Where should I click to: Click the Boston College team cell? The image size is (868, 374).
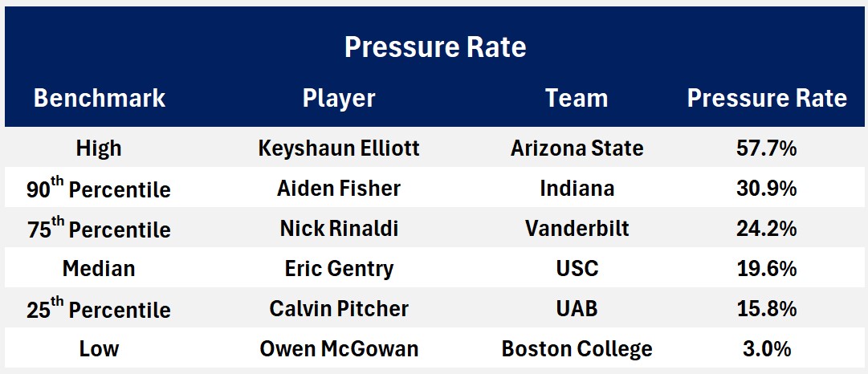click(x=577, y=349)
